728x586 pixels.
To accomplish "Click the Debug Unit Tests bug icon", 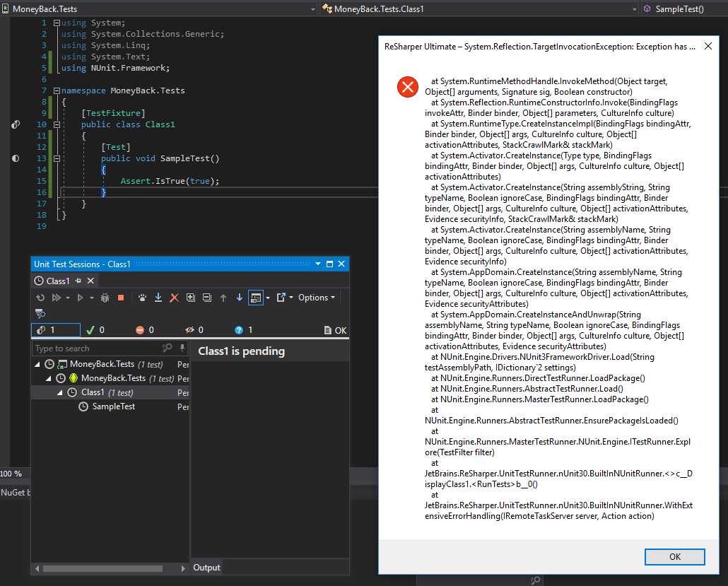I will (x=105, y=298).
